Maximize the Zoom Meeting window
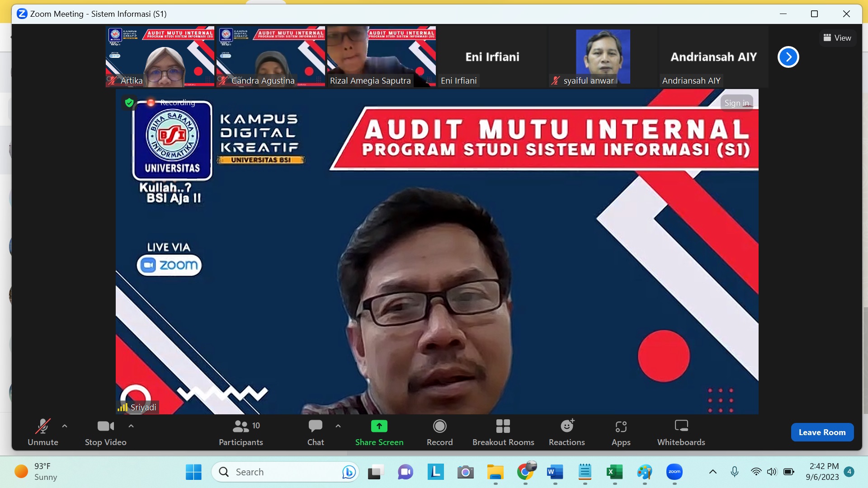 [x=815, y=14]
